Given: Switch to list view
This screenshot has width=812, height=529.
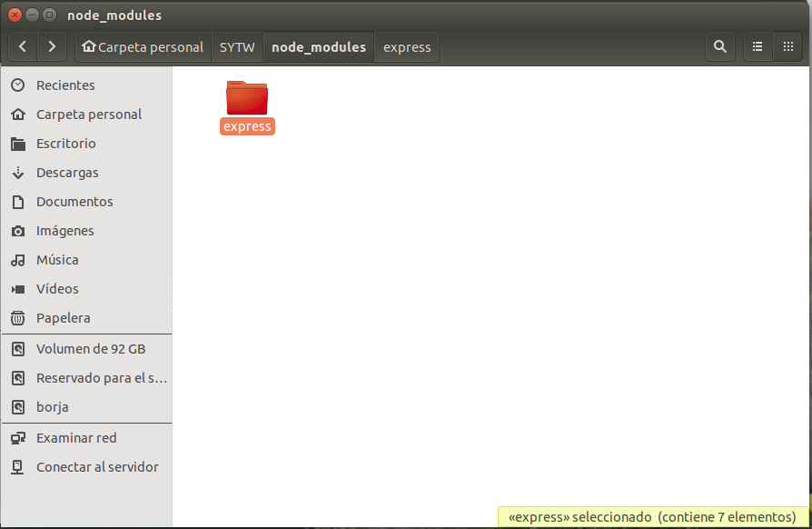Looking at the screenshot, I should pos(758,46).
